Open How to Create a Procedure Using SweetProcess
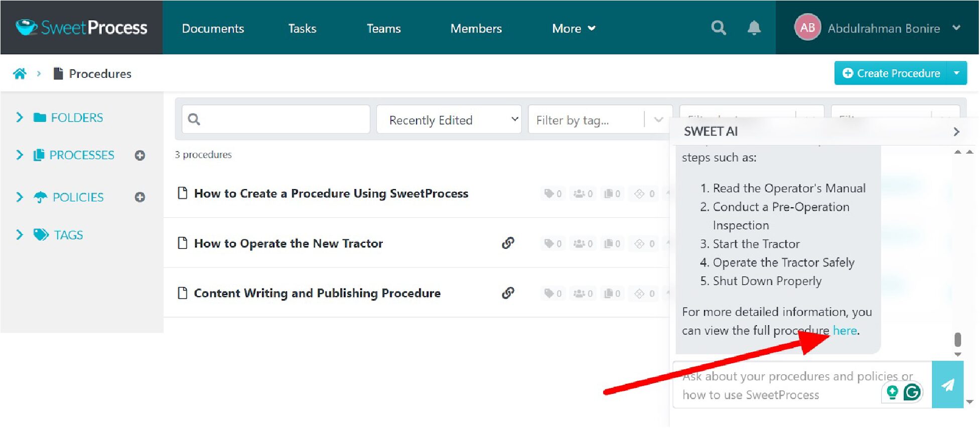Screen dimensions: 980x428 (x=331, y=194)
